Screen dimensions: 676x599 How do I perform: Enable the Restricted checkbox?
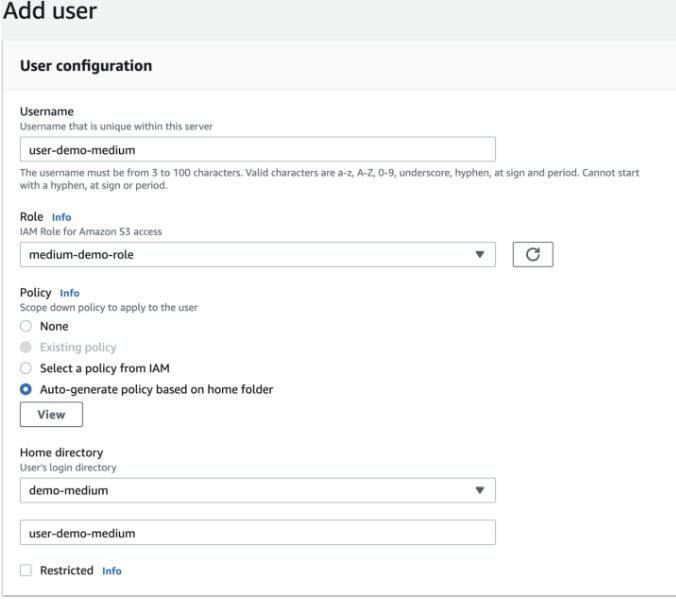click(26, 570)
